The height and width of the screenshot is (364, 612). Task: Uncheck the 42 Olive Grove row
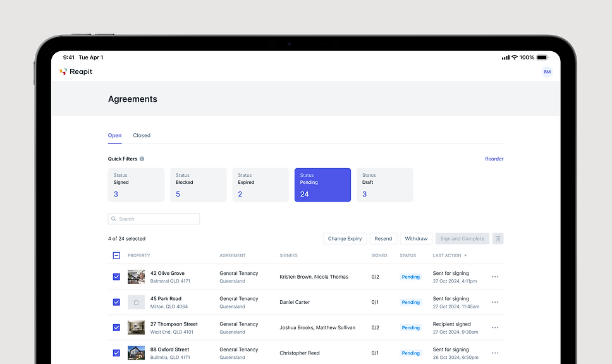point(116,277)
